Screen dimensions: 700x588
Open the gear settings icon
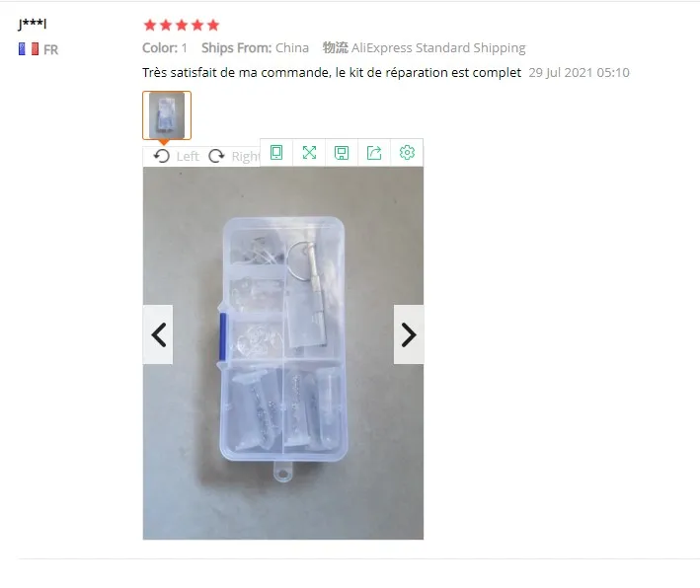[x=407, y=153]
